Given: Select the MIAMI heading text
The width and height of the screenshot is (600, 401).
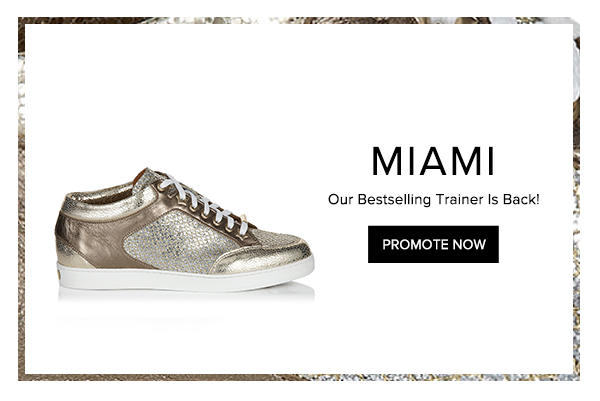Looking at the screenshot, I should 434,161.
